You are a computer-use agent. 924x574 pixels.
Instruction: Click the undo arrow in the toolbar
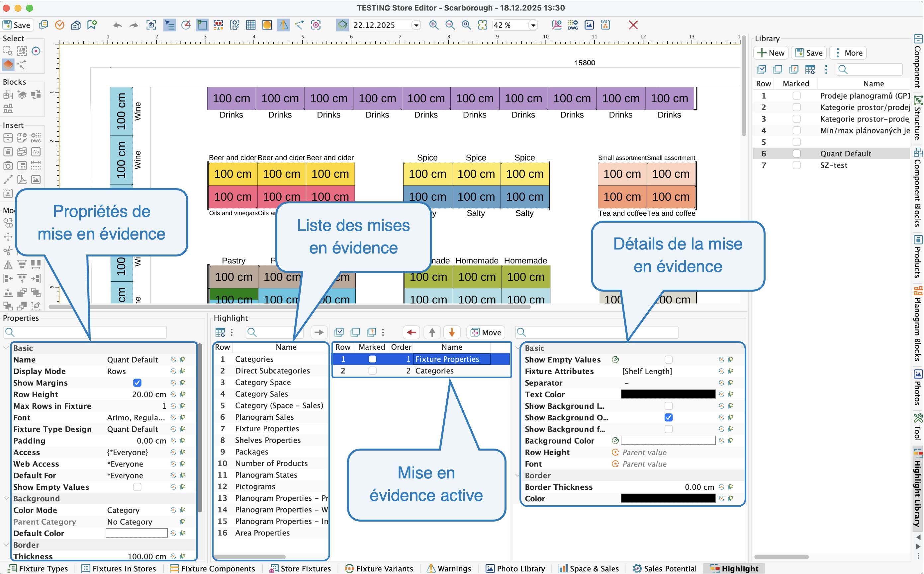click(x=117, y=26)
